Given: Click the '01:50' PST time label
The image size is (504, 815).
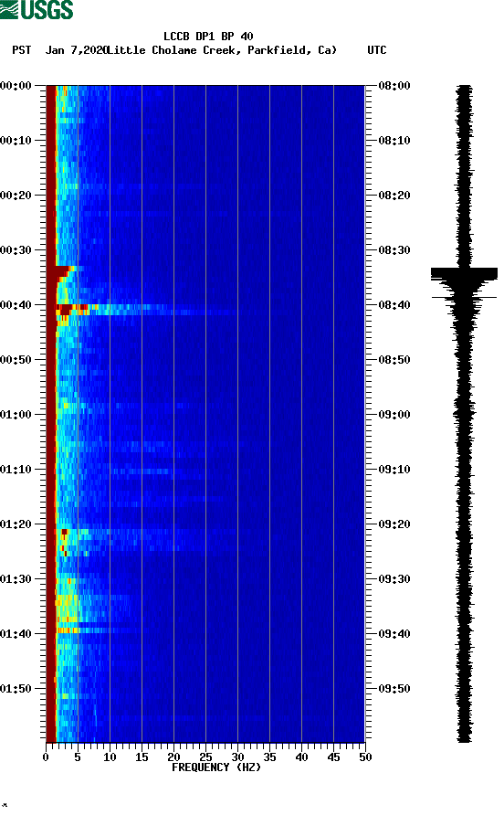Looking at the screenshot, I should click(x=16, y=689).
